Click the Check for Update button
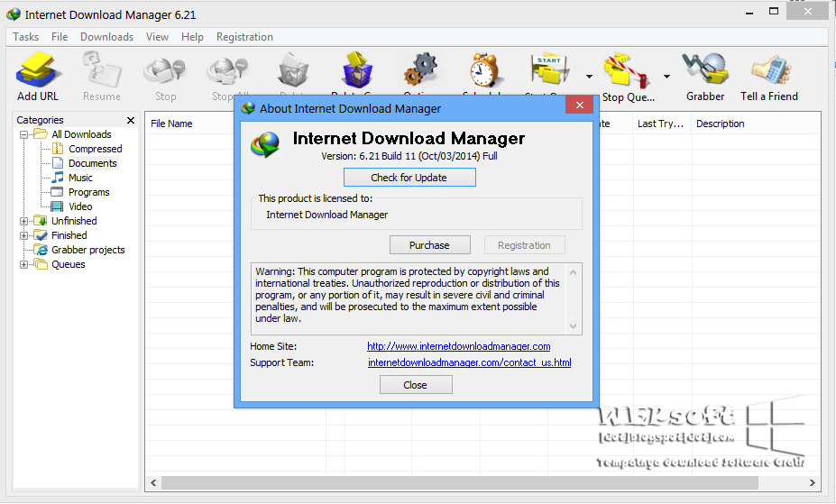This screenshot has width=836, height=504. tap(409, 178)
